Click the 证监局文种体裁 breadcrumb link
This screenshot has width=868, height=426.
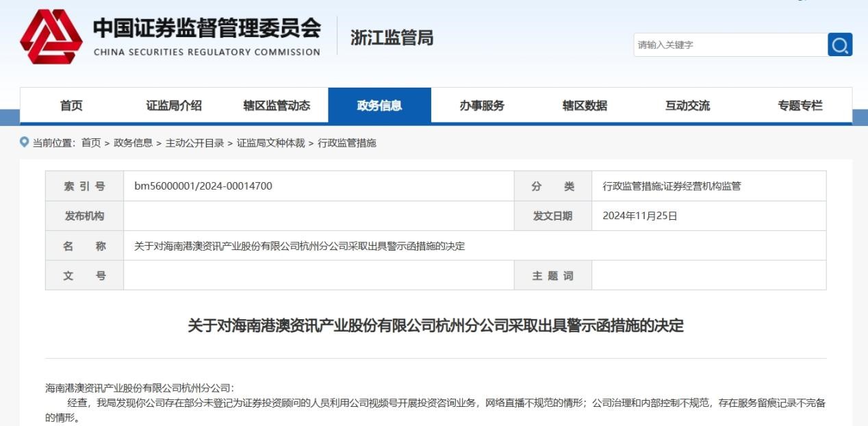click(270, 142)
